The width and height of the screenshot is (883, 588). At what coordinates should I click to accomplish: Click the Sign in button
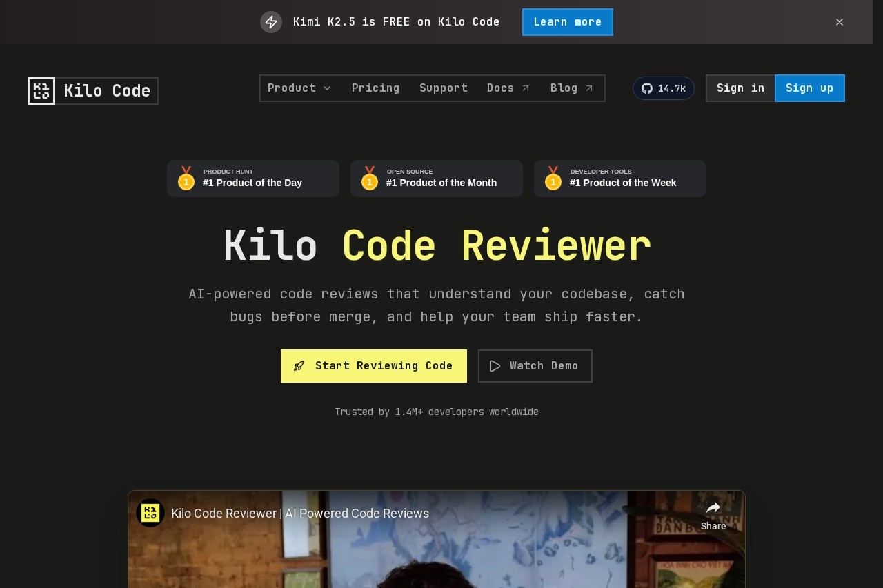point(740,88)
